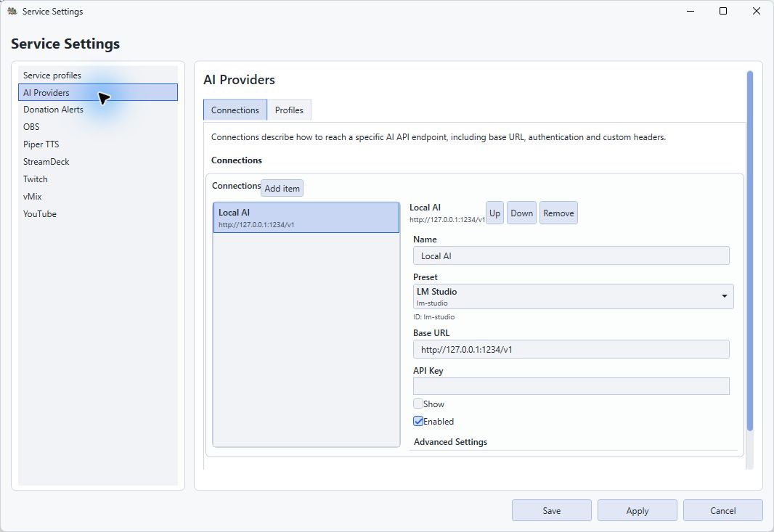Image resolution: width=774 pixels, height=532 pixels.
Task: Close the Service Settings window
Action: coord(757,11)
